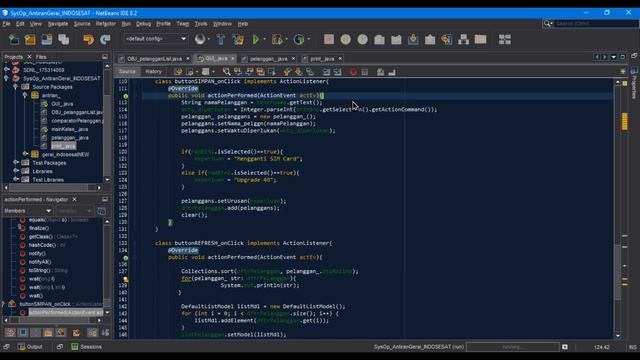
Task: Click the New File toolbar icon
Action: (13, 39)
